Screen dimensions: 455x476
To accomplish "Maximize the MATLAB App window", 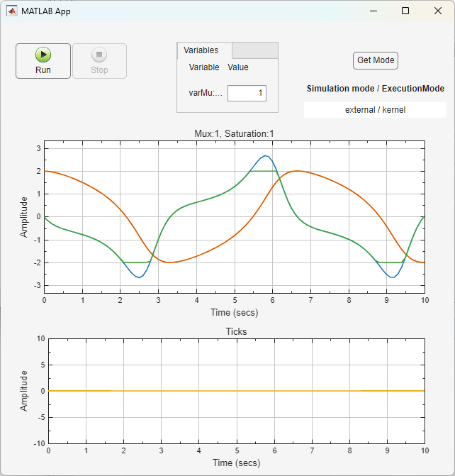I will click(x=405, y=11).
